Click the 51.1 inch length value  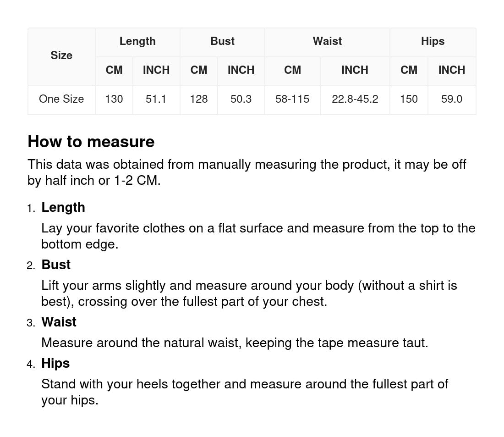[x=156, y=99]
